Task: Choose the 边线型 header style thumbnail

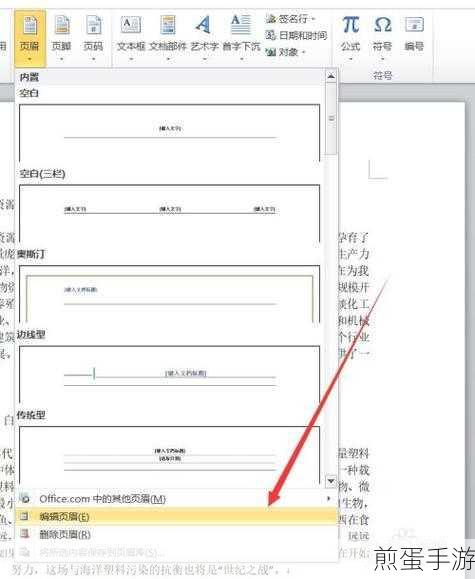Action: pyautogui.click(x=170, y=374)
